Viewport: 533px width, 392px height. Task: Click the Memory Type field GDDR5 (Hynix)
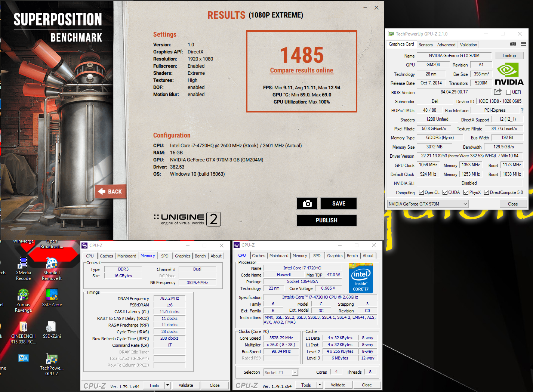point(440,138)
